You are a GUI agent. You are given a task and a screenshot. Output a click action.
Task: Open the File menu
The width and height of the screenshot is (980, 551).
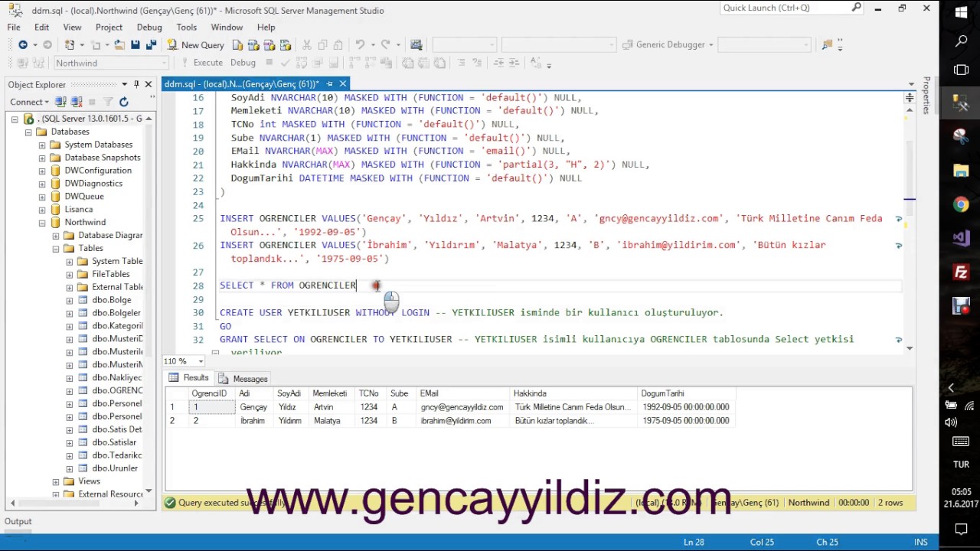[x=14, y=27]
